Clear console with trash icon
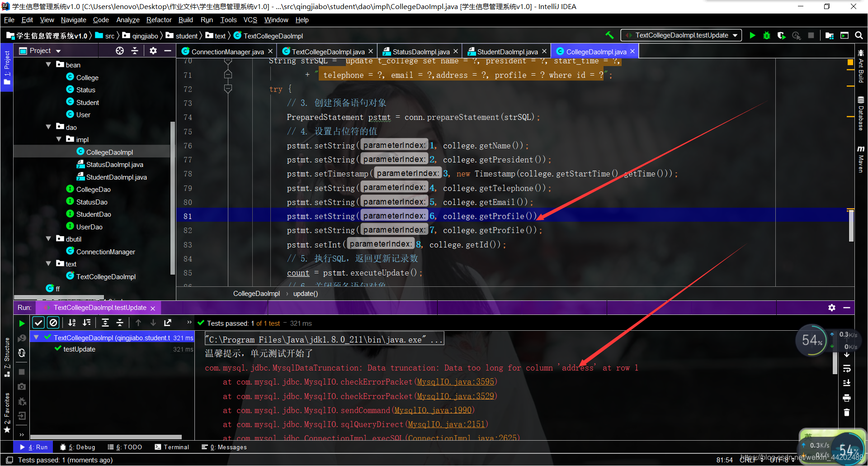 (x=847, y=413)
